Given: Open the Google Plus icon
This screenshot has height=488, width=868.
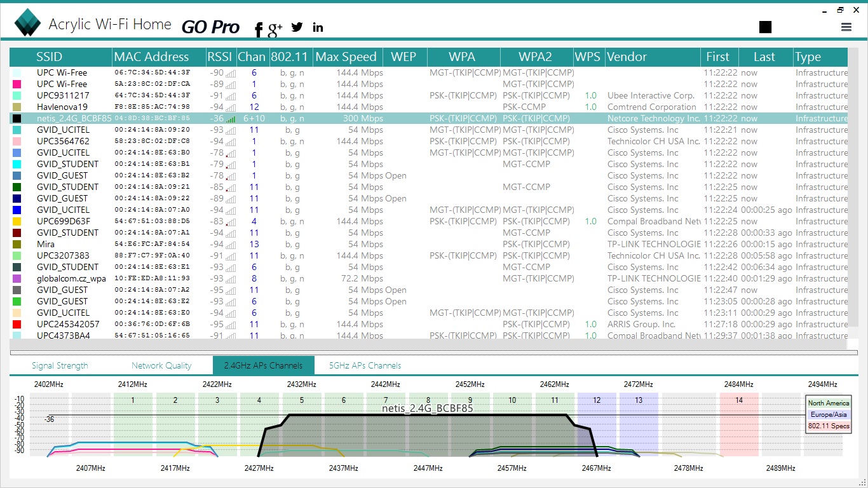Looking at the screenshot, I should point(275,29).
